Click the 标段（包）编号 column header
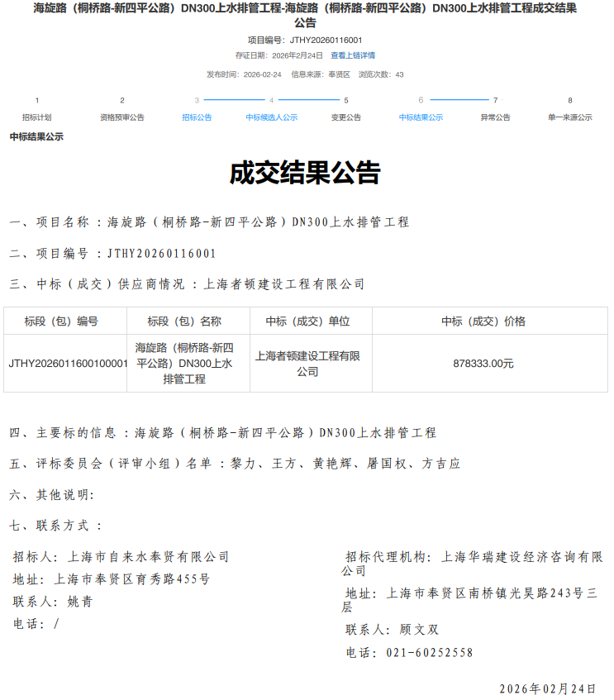Image resolution: width=614 pixels, height=700 pixels. click(x=65, y=321)
